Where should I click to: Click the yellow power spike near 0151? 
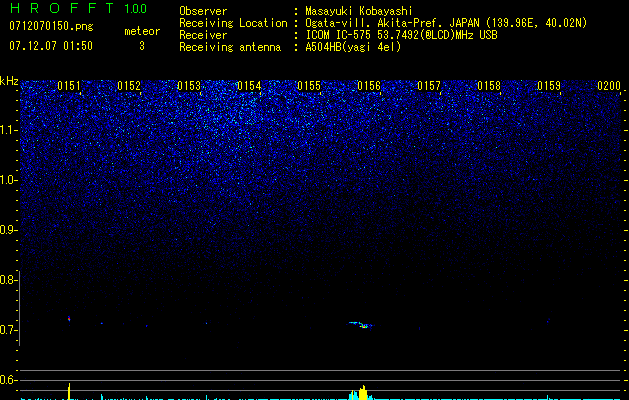tap(69, 391)
